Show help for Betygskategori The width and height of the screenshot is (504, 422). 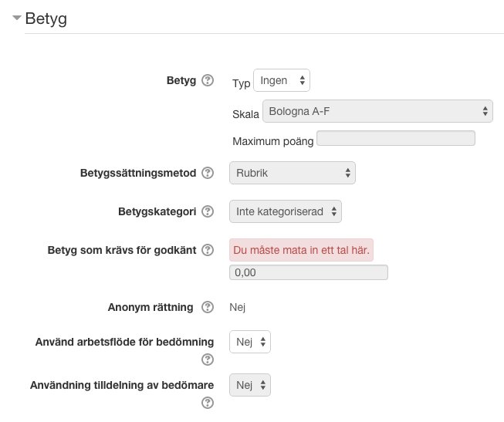[x=208, y=211]
